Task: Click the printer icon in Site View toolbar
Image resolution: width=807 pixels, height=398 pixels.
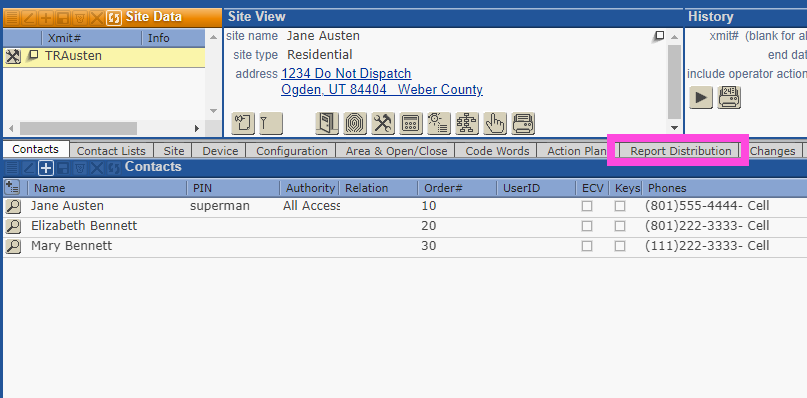Action: coord(523,124)
